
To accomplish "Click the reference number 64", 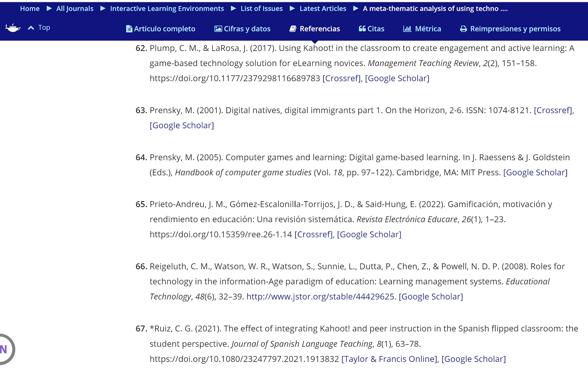I will 141,157.
